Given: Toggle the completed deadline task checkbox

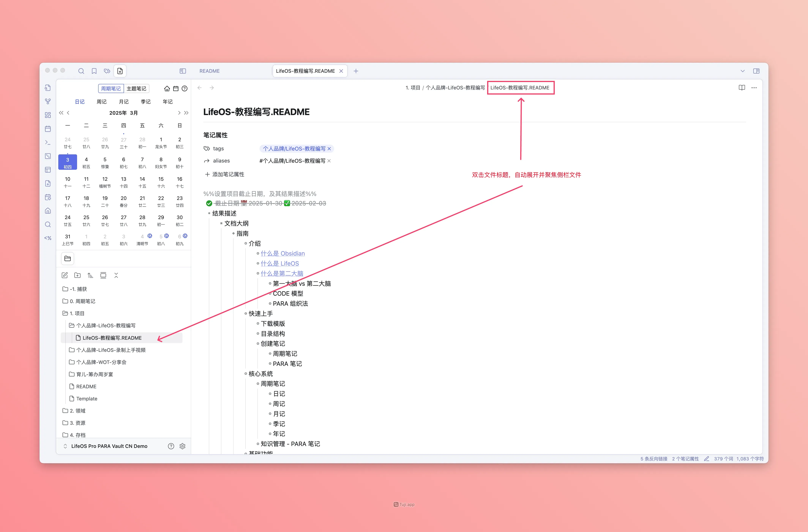Looking at the screenshot, I should point(209,203).
